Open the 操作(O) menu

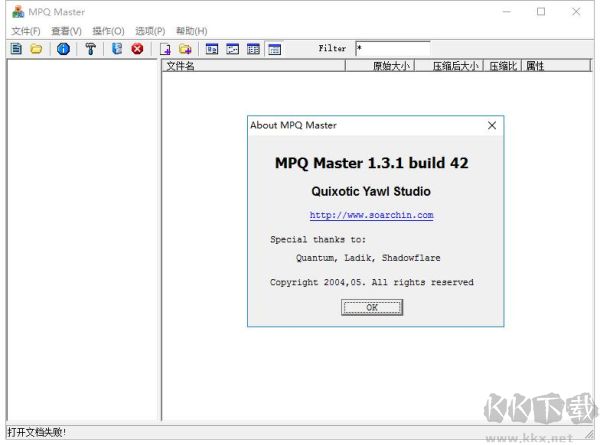108,31
